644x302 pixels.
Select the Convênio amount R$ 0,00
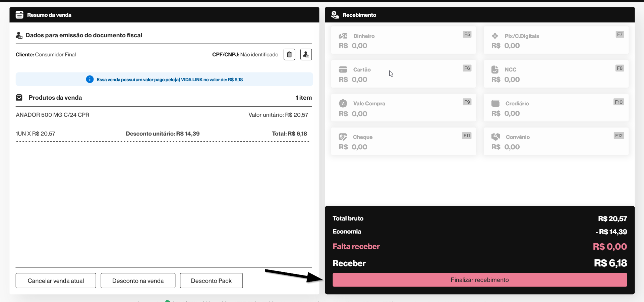pyautogui.click(x=506, y=147)
